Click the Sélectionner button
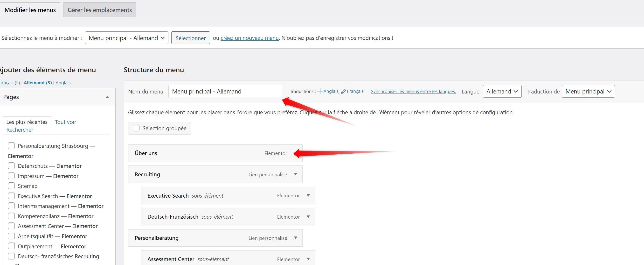This screenshot has height=265, width=644. [191, 38]
